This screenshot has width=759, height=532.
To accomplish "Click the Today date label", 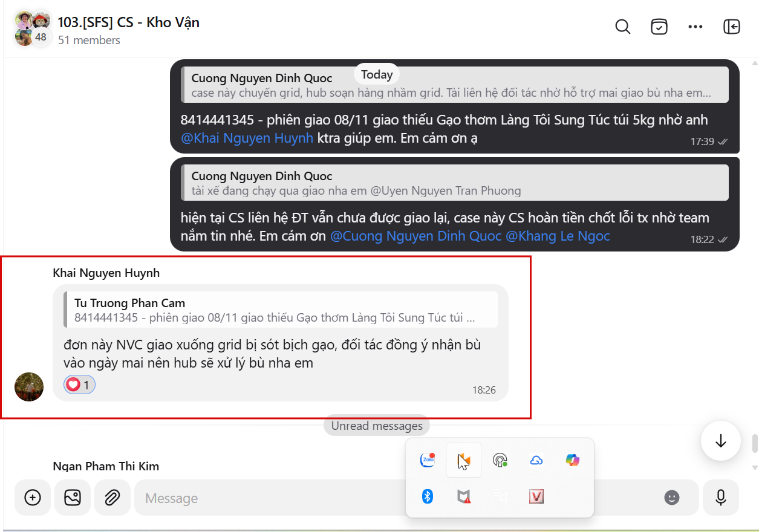I will 377,75.
